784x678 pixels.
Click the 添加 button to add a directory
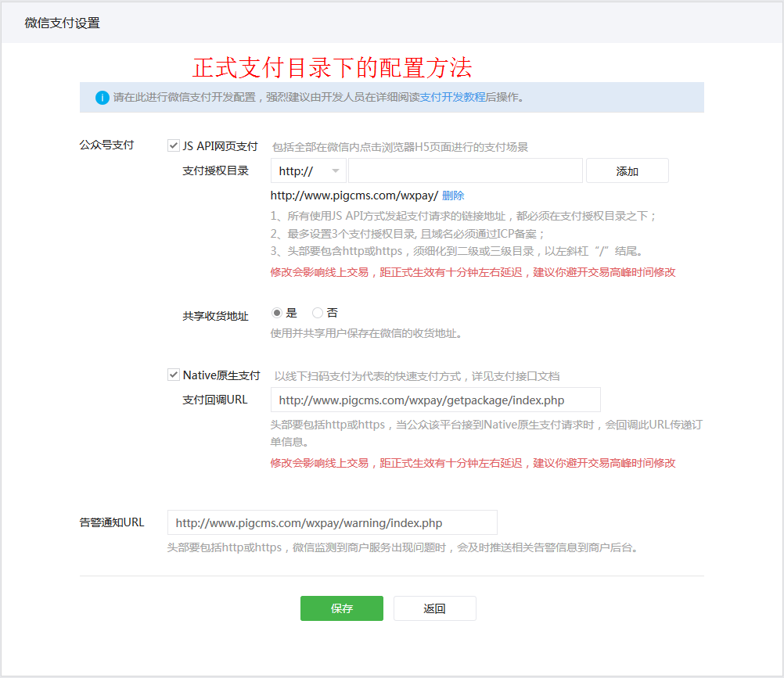627,170
